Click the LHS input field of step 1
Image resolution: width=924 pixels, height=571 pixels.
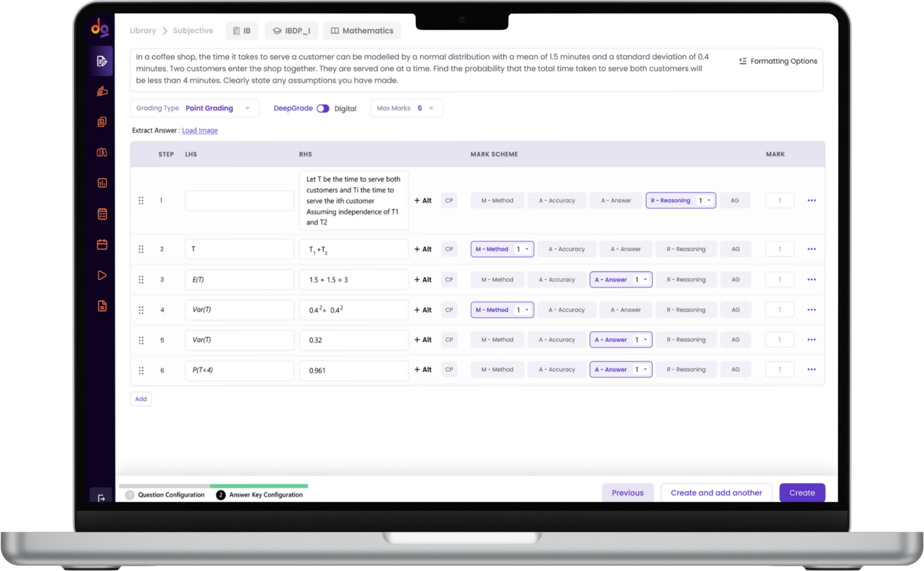pos(239,201)
